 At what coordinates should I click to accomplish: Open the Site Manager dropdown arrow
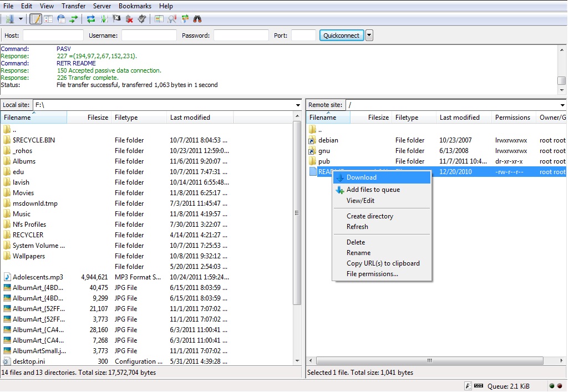coord(21,19)
